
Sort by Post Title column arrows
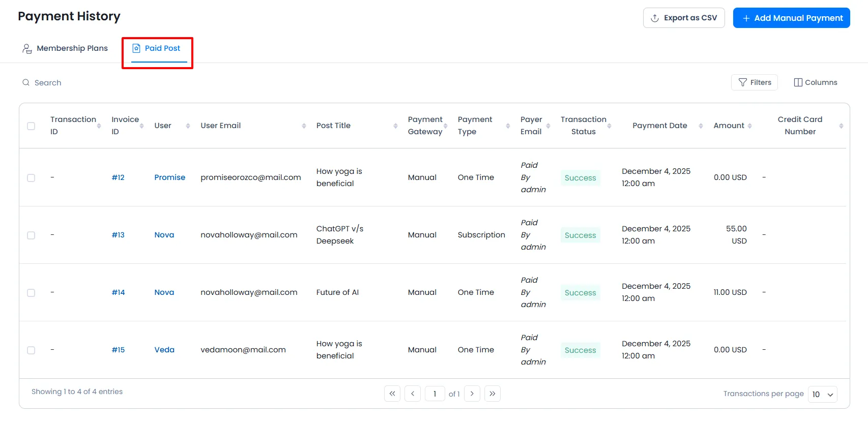click(395, 126)
